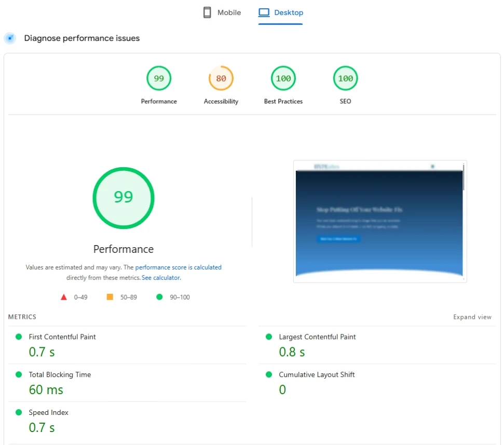
Task: Click the green dot beside Speed Index
Action: point(19,412)
